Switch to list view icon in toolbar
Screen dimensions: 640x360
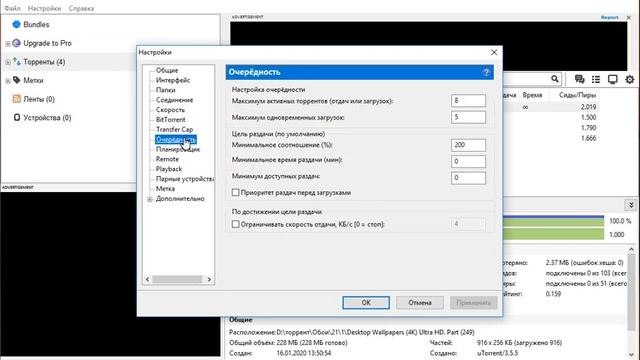pyautogui.click(x=596, y=79)
